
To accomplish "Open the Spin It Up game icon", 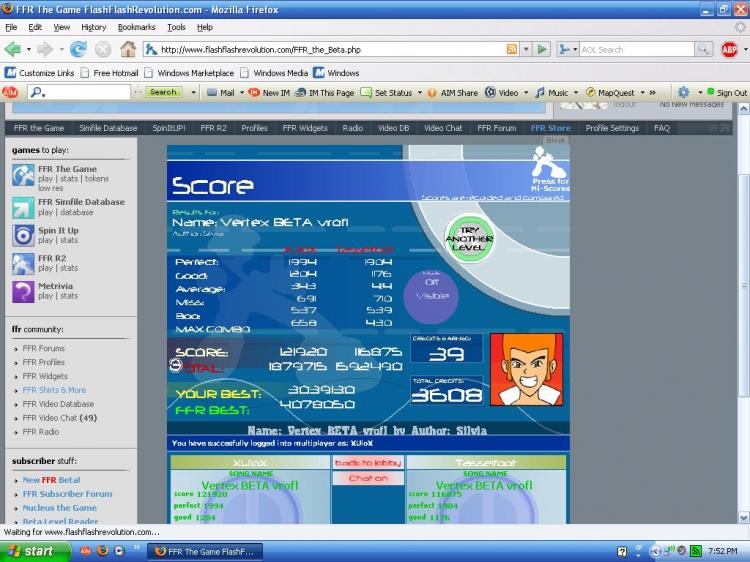I will [x=23, y=235].
